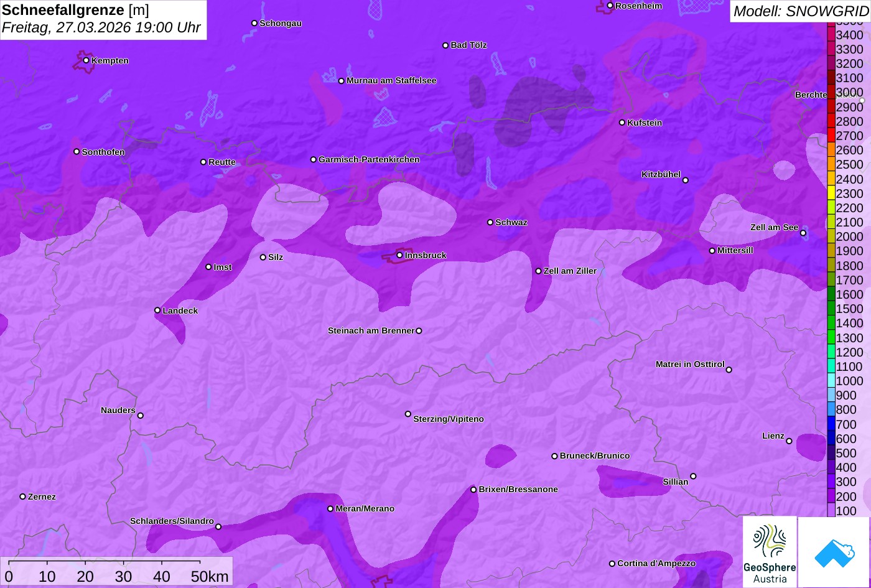Click the GeoSphere Austria logo
The image size is (871, 588).
point(770,552)
